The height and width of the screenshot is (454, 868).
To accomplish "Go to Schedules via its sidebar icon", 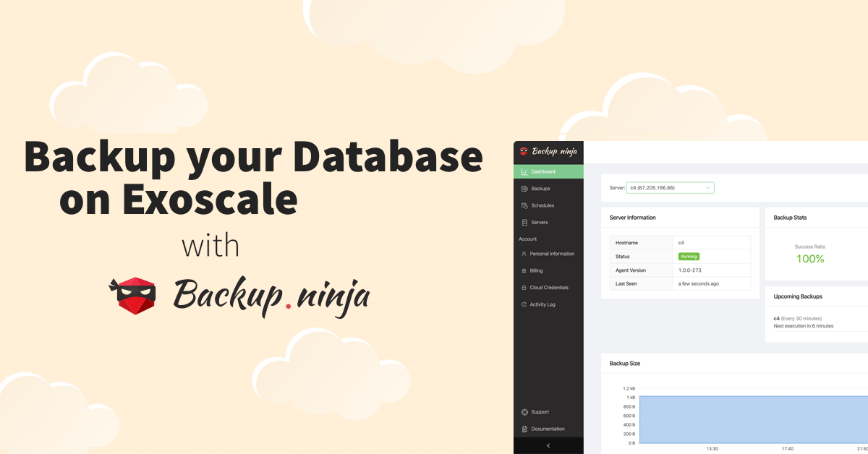I will click(524, 205).
